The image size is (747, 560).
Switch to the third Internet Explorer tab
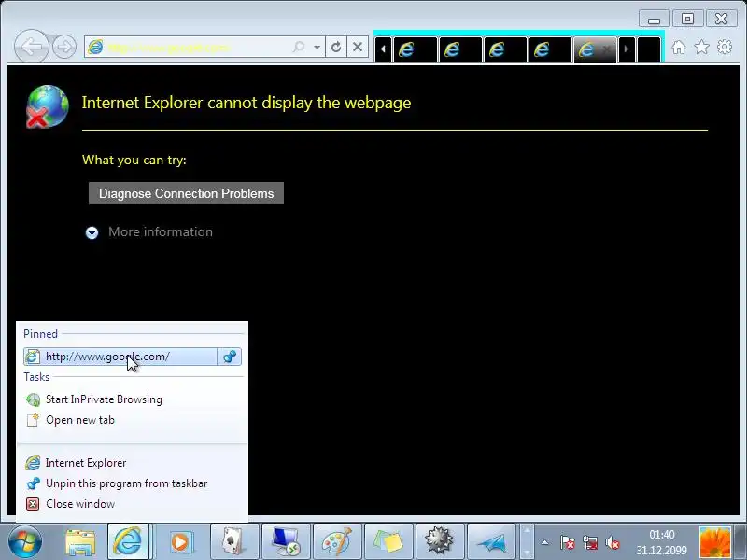pos(504,49)
